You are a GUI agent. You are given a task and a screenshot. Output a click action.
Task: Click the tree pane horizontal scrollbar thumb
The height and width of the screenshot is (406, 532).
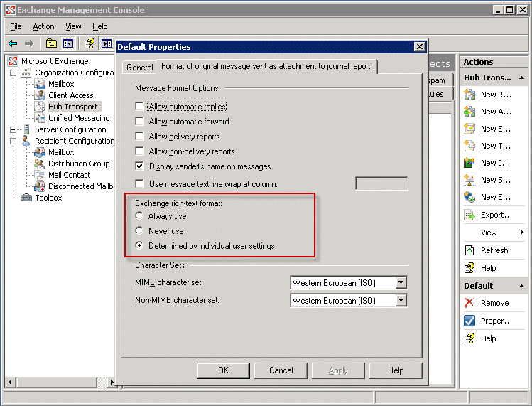point(57,383)
